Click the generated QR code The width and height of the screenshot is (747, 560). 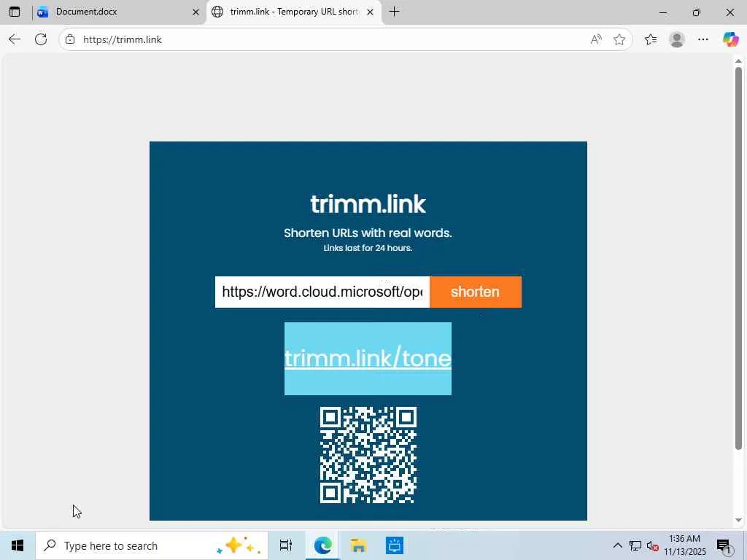pyautogui.click(x=368, y=455)
